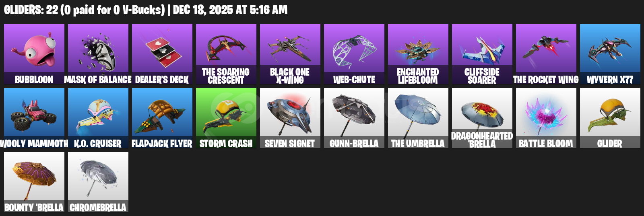The image size is (644, 216).
Task: Select the Web-Chute glider icon
Action: pos(354,54)
